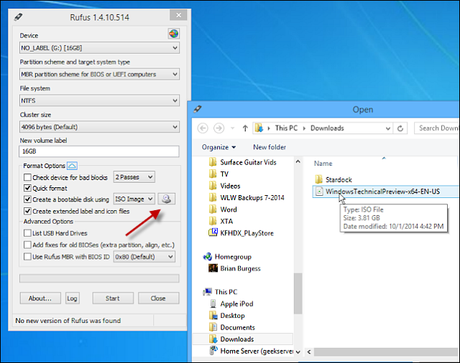Click the Log button
Viewport: 460px width, 363px height.
tap(72, 298)
